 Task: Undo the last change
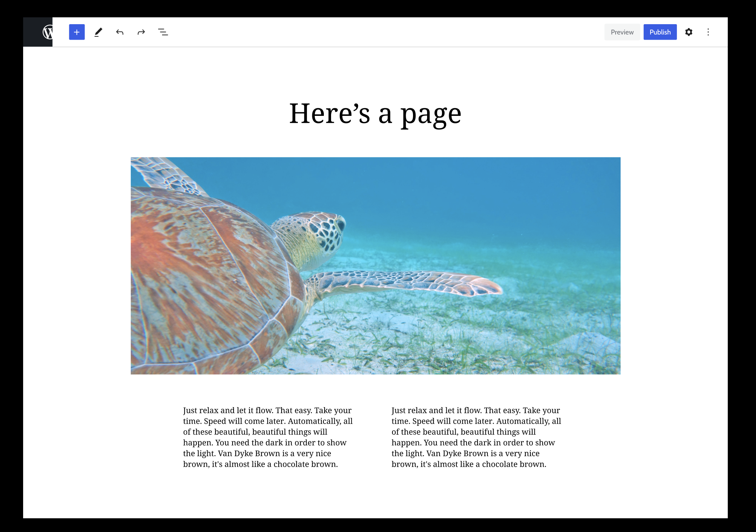(120, 32)
